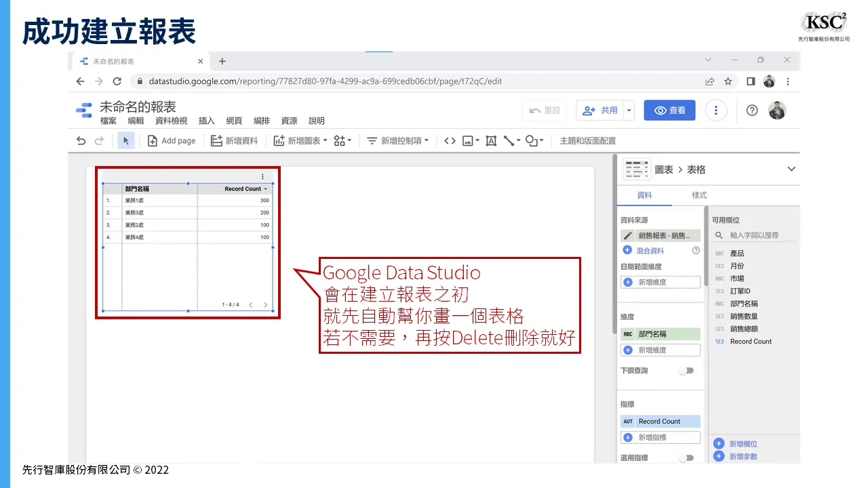
Task: Open a new browser tab with plus
Action: (222, 61)
